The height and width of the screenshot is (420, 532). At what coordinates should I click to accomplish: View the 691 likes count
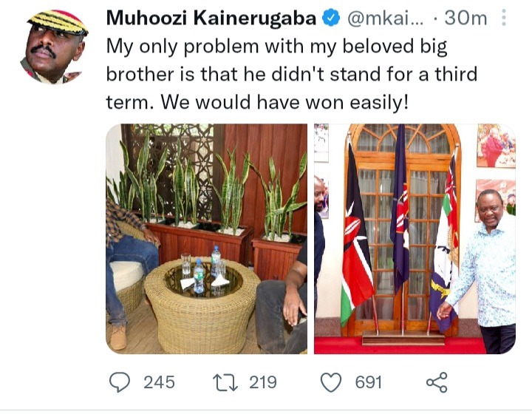point(369,382)
